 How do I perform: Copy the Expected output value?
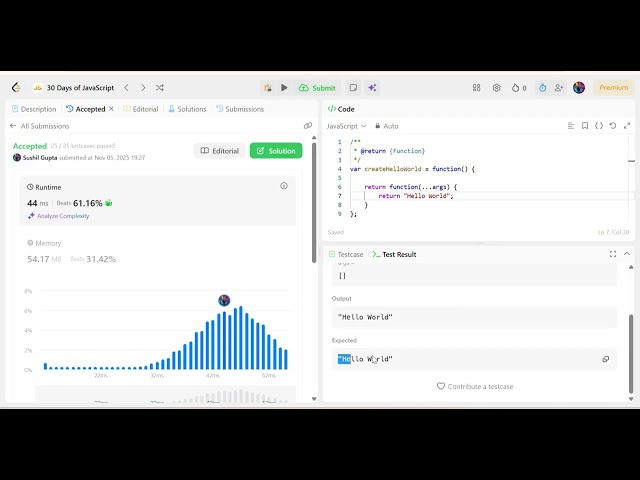tap(606, 359)
